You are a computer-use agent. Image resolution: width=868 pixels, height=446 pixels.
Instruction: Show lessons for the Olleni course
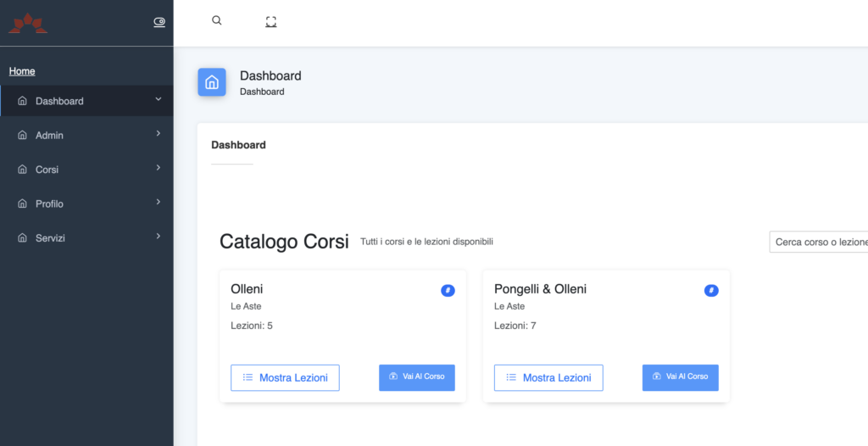tap(285, 377)
